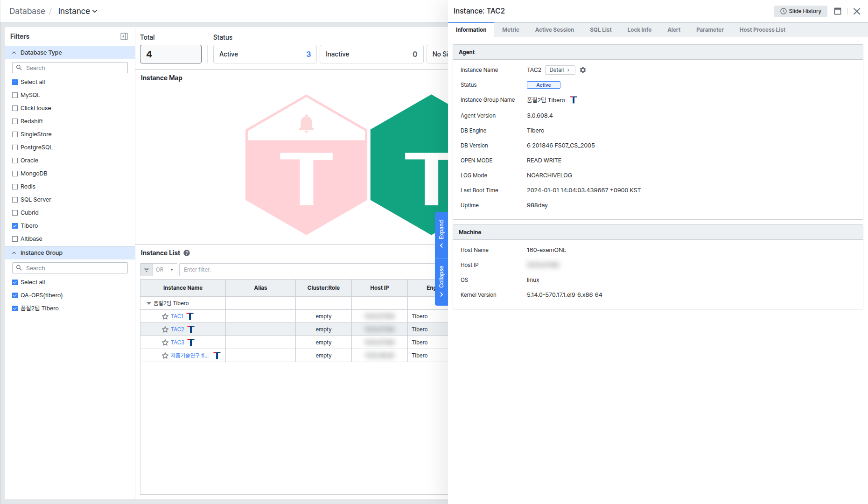Select the Information tab

click(x=471, y=30)
